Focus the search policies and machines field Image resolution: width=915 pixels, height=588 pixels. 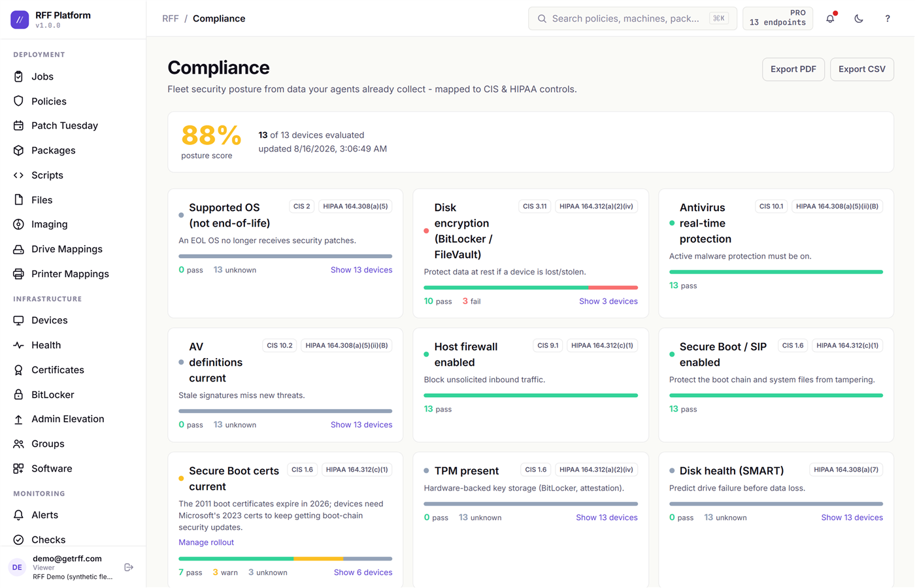[x=633, y=19]
